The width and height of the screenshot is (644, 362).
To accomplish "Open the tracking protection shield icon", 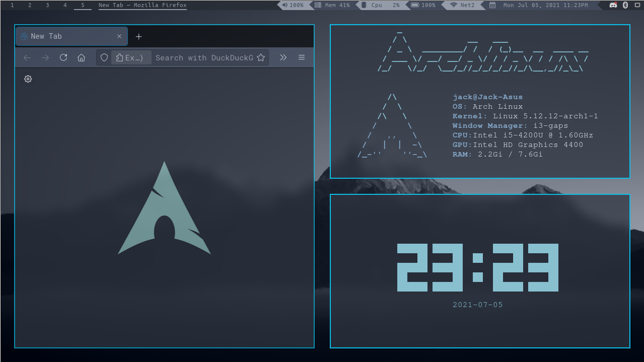I will (104, 57).
